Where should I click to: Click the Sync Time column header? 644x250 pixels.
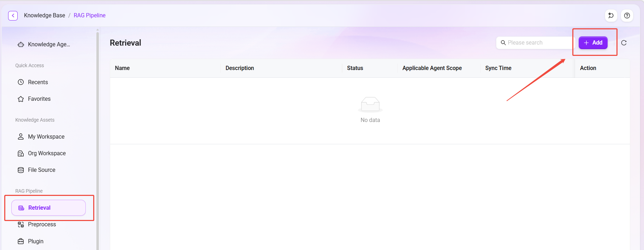point(498,68)
